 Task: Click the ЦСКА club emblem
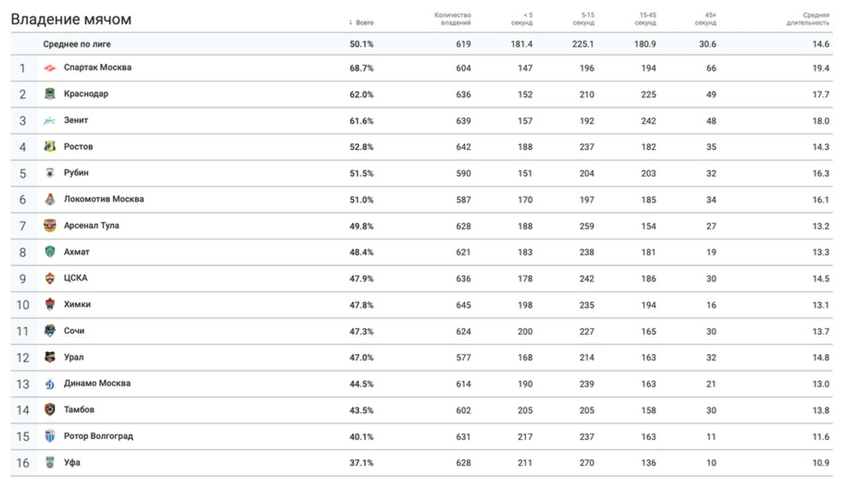50,278
